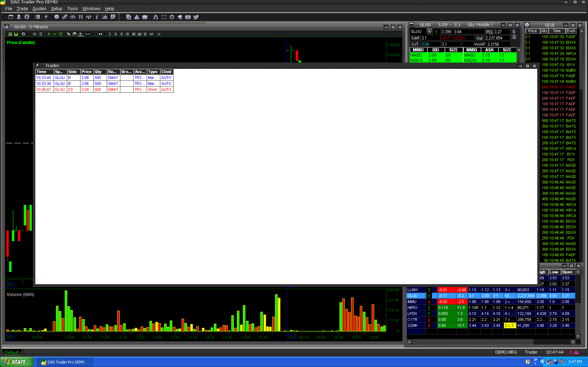This screenshot has height=367, width=588.
Task: Click the envelope message icon in toolbar
Action: coord(145,17)
